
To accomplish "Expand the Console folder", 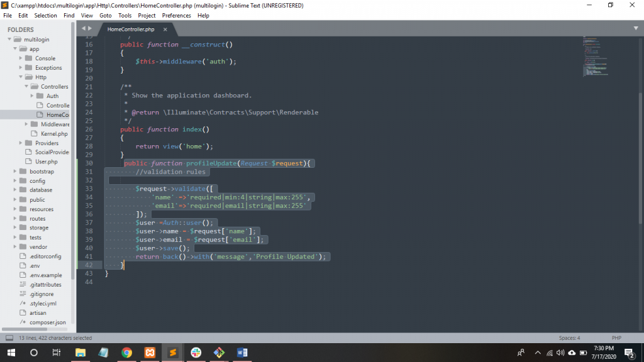I will 21,58.
